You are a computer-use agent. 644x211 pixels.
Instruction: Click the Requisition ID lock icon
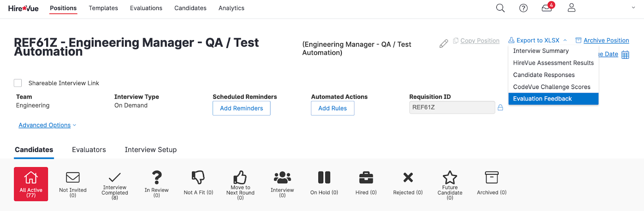point(500,108)
